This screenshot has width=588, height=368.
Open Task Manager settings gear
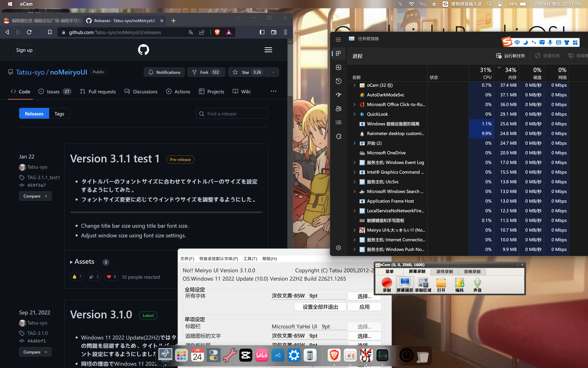(x=339, y=248)
